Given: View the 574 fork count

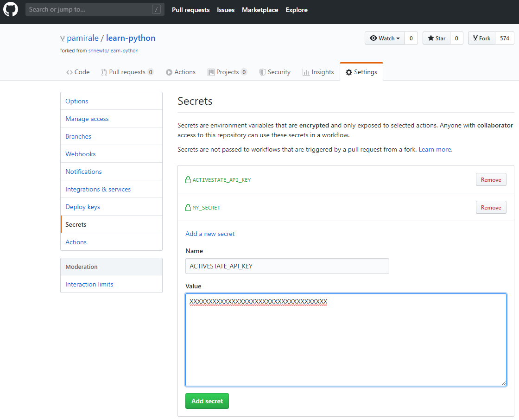Looking at the screenshot, I should pos(505,38).
